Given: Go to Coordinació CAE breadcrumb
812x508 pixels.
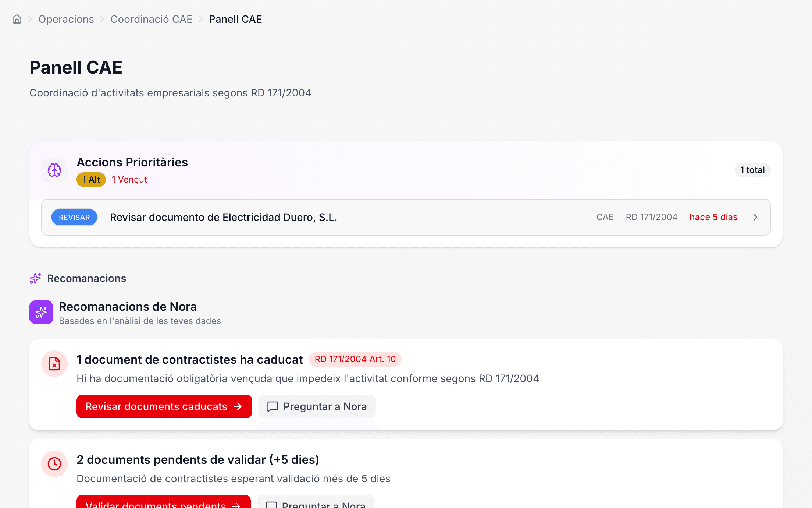Looking at the screenshot, I should [152, 19].
